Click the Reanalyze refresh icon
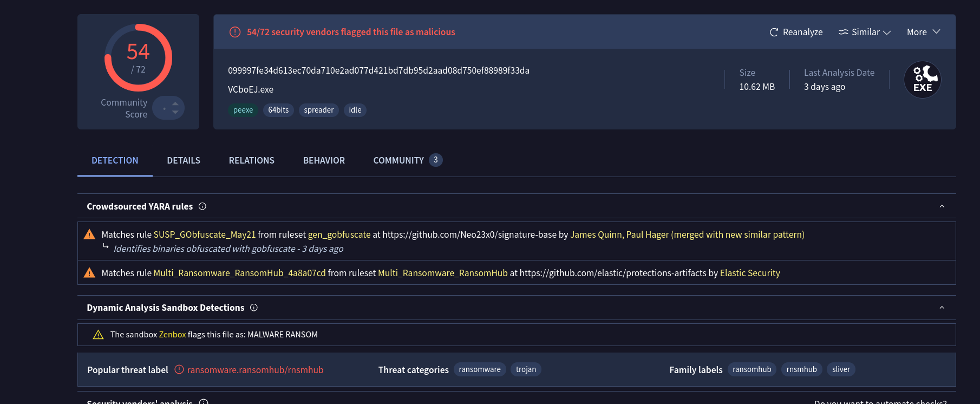980x404 pixels. tap(774, 32)
